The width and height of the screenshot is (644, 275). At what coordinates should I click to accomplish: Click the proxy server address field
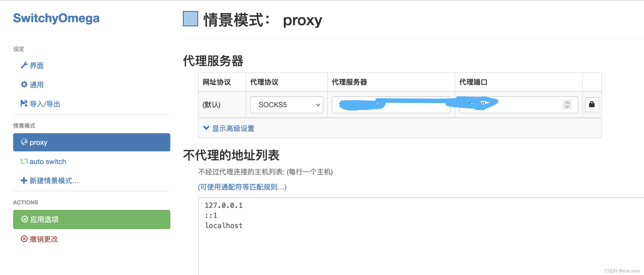391,105
